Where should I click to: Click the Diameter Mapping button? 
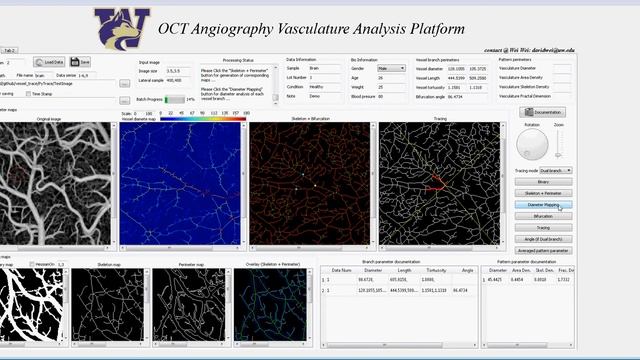pos(543,204)
